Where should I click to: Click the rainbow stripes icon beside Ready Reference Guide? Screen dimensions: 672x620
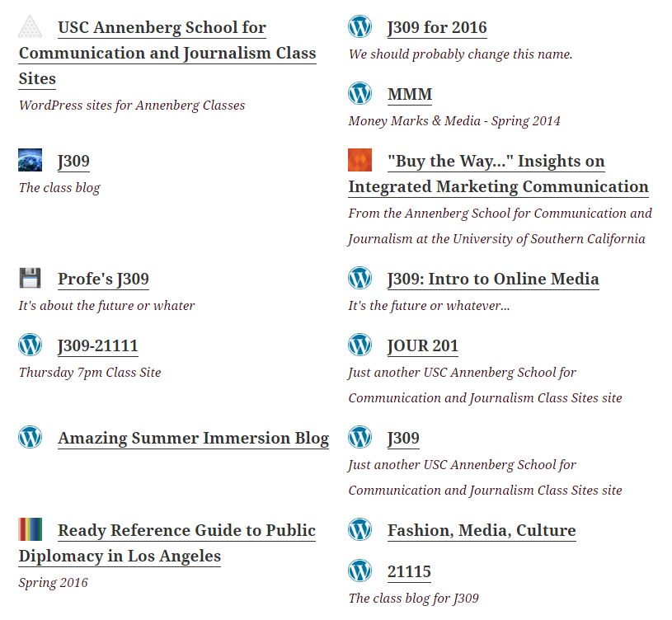pyautogui.click(x=30, y=529)
